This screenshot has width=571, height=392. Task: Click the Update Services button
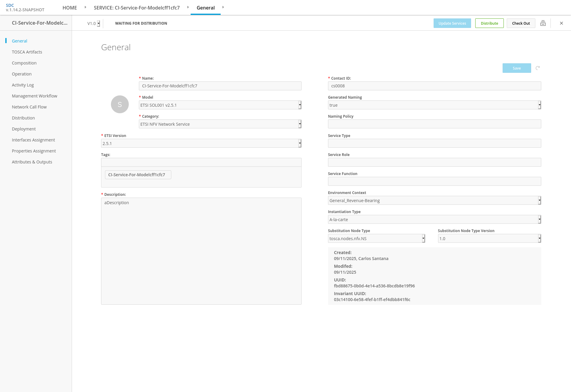coord(452,23)
